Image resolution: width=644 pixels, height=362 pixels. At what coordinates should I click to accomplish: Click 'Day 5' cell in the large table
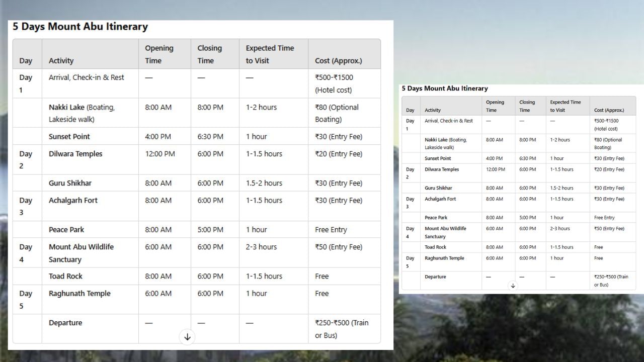(x=26, y=300)
